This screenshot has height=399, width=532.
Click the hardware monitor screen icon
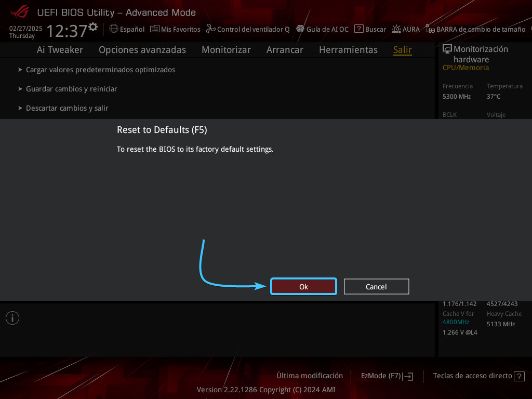(447, 49)
